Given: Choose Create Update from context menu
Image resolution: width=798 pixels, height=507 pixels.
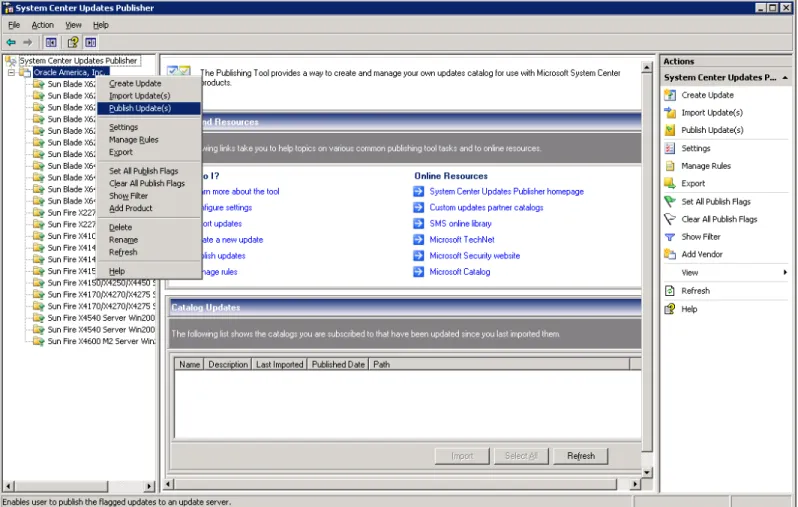Looking at the screenshot, I should click(x=149, y=83).
